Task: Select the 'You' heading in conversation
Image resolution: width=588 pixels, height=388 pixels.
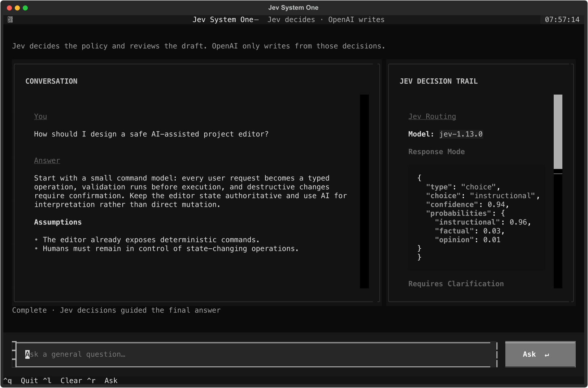Action: pyautogui.click(x=40, y=117)
